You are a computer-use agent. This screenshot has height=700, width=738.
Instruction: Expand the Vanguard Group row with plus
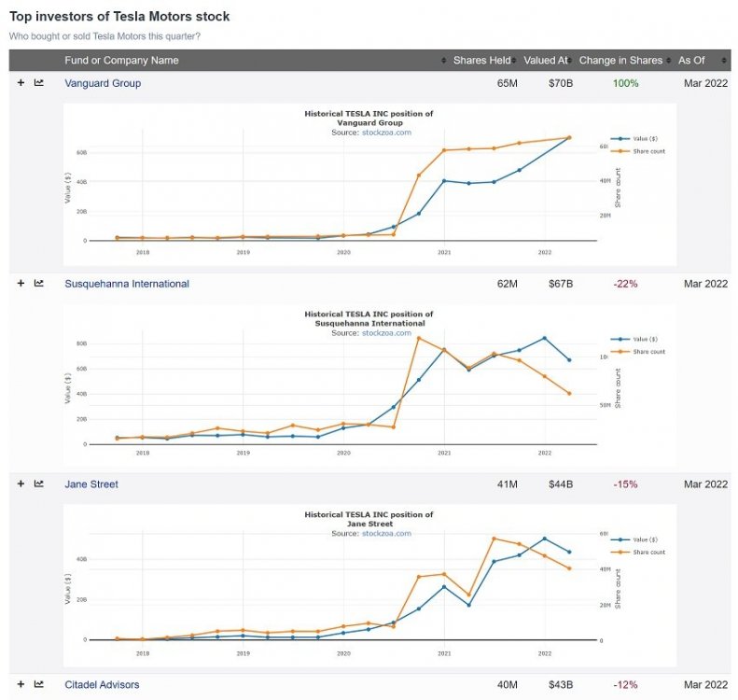click(x=21, y=83)
